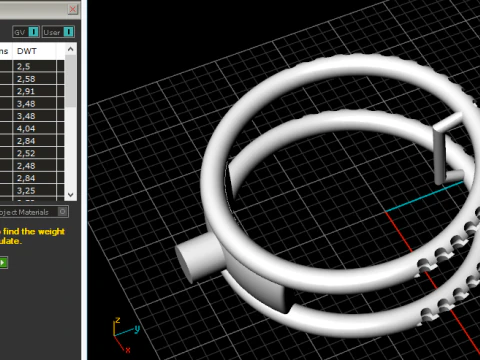The height and width of the screenshot is (360, 480).
Task: Click the icon beside Project Materials
Action: pos(62,212)
